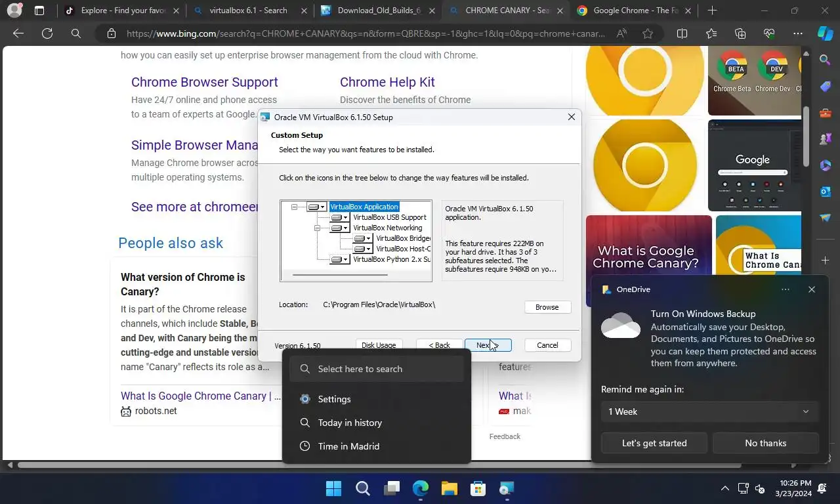Open OneDrive notification more options
The image size is (840, 504).
point(786,289)
